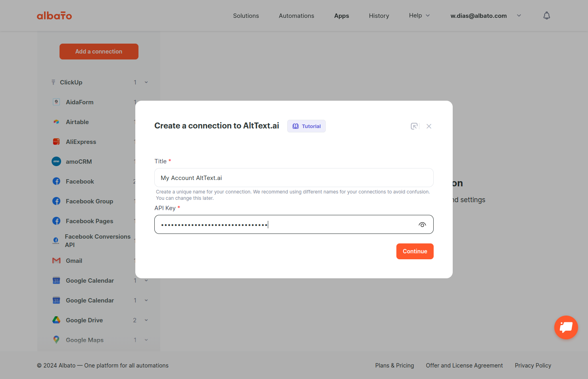Image resolution: width=588 pixels, height=379 pixels.
Task: Click the Continue button
Action: click(x=415, y=251)
